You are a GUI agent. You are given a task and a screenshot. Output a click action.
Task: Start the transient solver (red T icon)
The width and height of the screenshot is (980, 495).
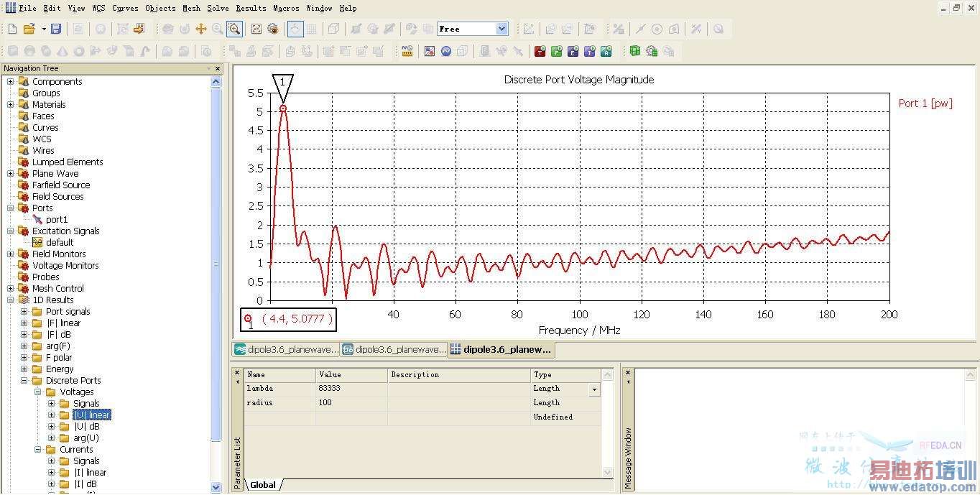(x=540, y=51)
